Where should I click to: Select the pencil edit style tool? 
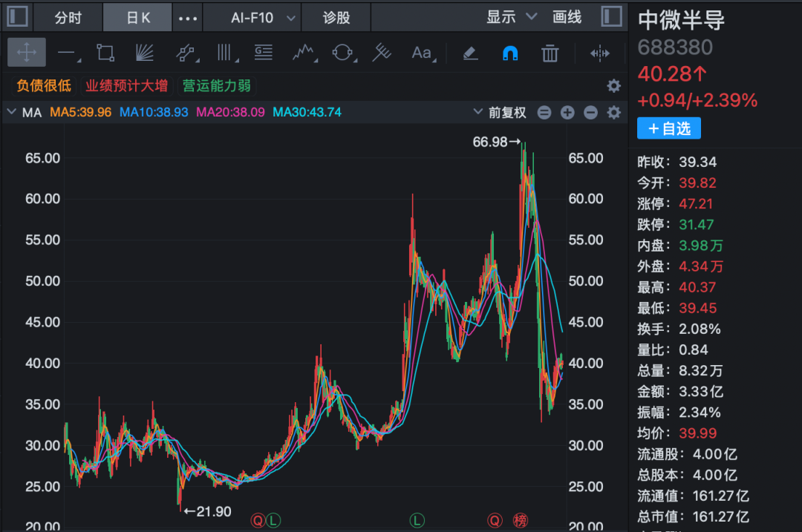pyautogui.click(x=470, y=53)
